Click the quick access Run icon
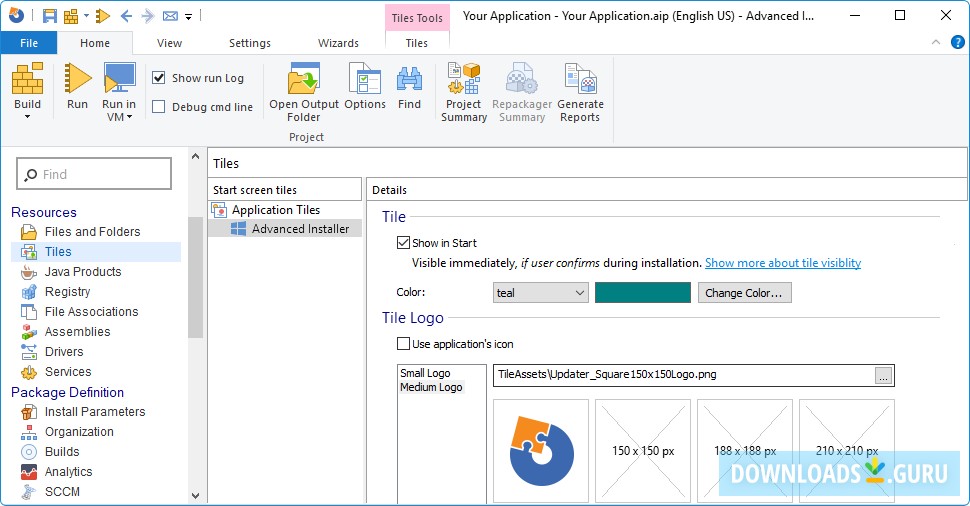970x506 pixels. coord(103,16)
